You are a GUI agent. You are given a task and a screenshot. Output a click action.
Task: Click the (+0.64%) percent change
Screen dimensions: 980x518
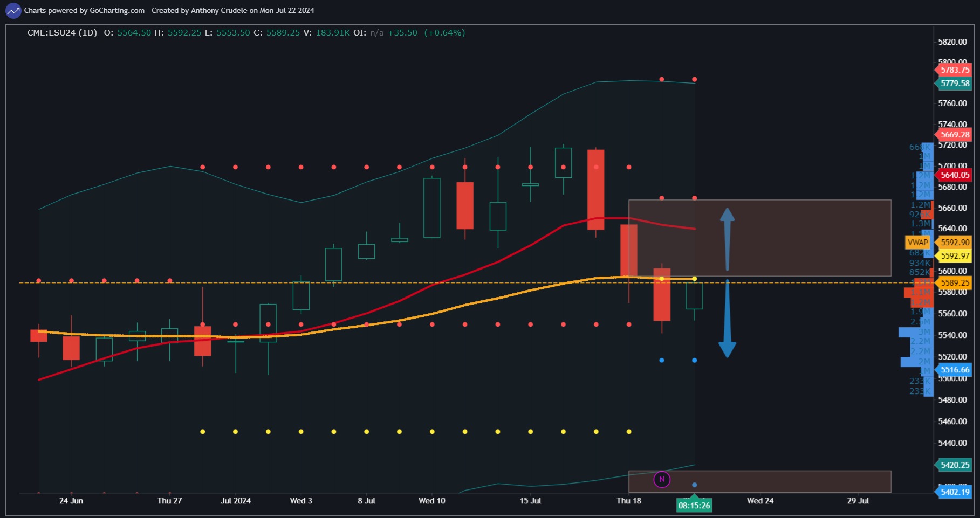pyautogui.click(x=444, y=33)
